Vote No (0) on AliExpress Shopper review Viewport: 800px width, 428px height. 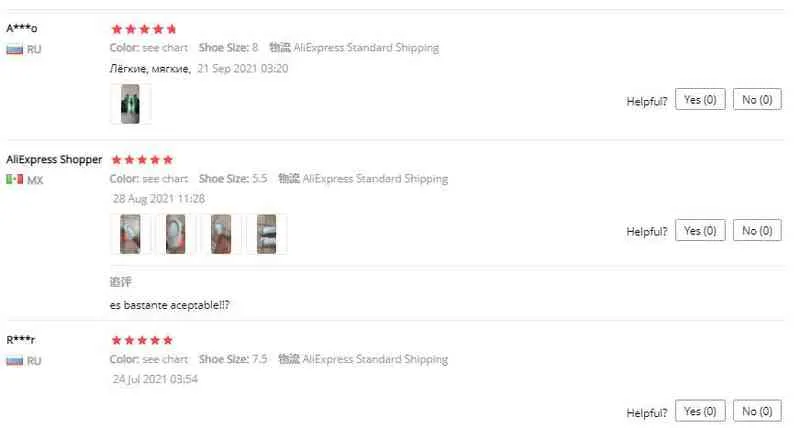point(757,231)
